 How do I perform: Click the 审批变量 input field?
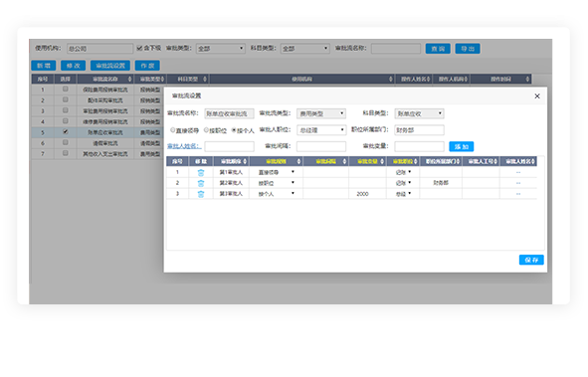pyautogui.click(x=419, y=146)
